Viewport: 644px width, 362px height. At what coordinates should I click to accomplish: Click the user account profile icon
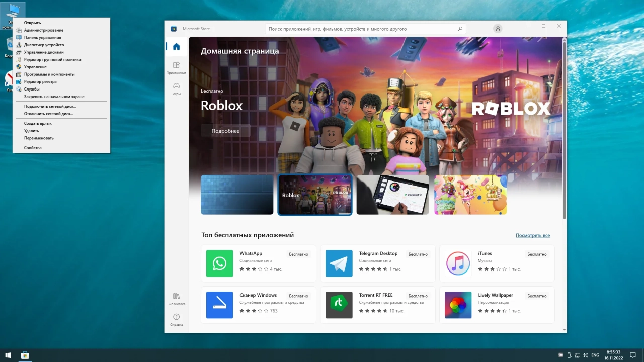tap(498, 29)
